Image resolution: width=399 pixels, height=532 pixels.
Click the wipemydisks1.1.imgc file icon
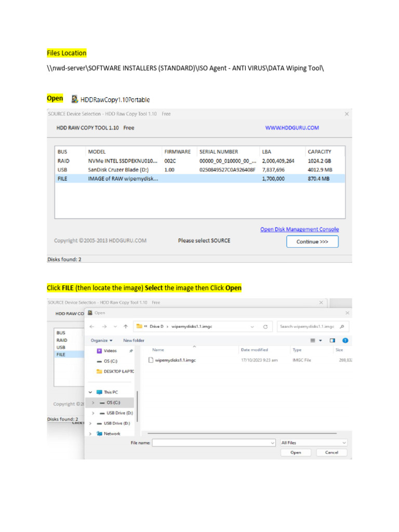click(151, 361)
